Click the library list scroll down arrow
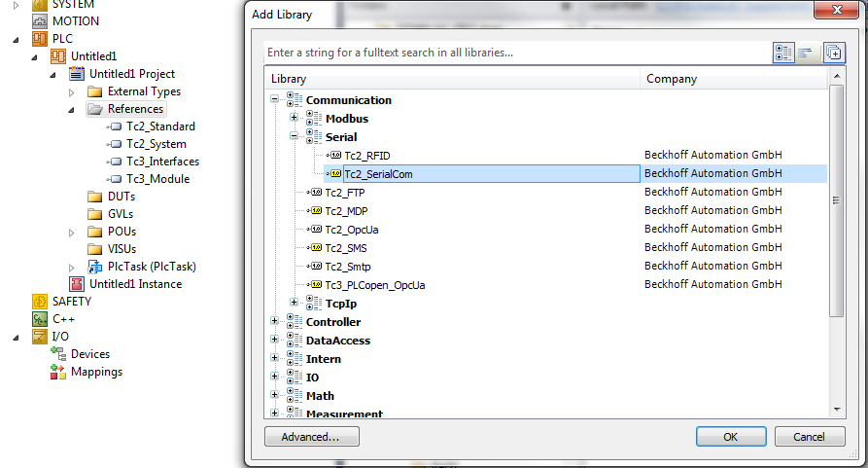This screenshot has width=868, height=468. pos(837,410)
